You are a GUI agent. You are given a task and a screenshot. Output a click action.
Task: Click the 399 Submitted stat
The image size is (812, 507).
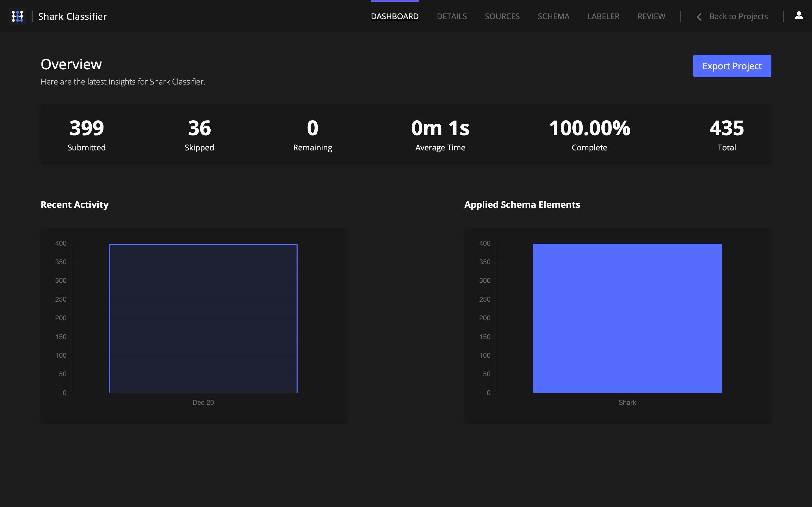87,134
